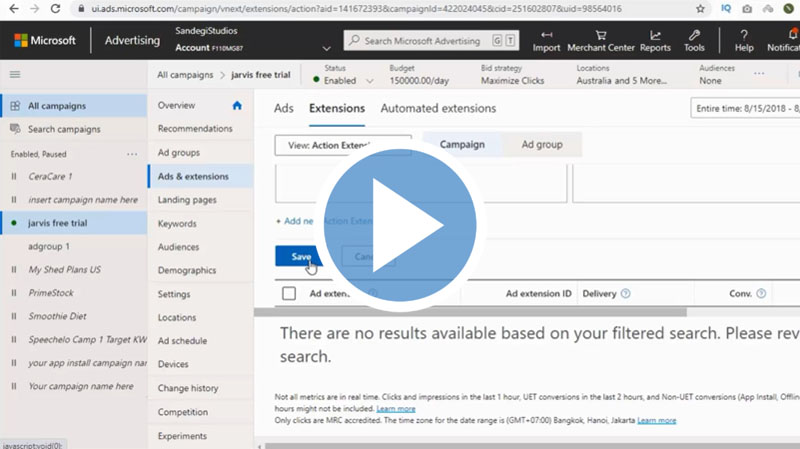
Task: Switch to the Ads tab
Action: 284,108
